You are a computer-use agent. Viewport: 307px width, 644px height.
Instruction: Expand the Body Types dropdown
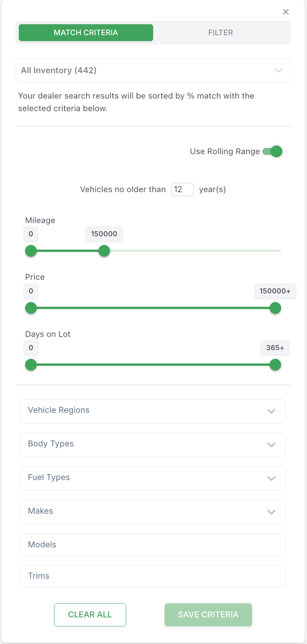coord(153,444)
